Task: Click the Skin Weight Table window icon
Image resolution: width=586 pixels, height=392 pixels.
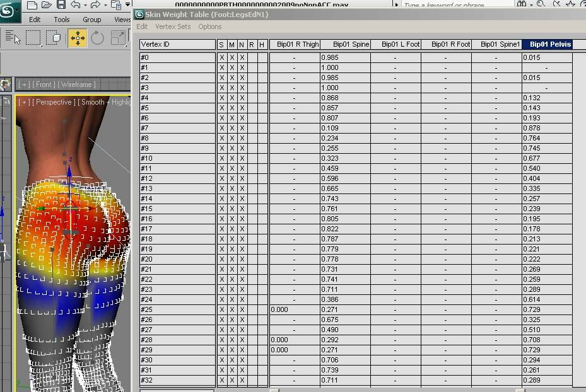Action: (139, 14)
